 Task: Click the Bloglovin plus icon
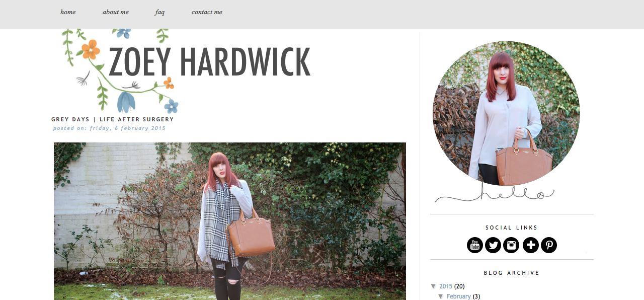531,245
